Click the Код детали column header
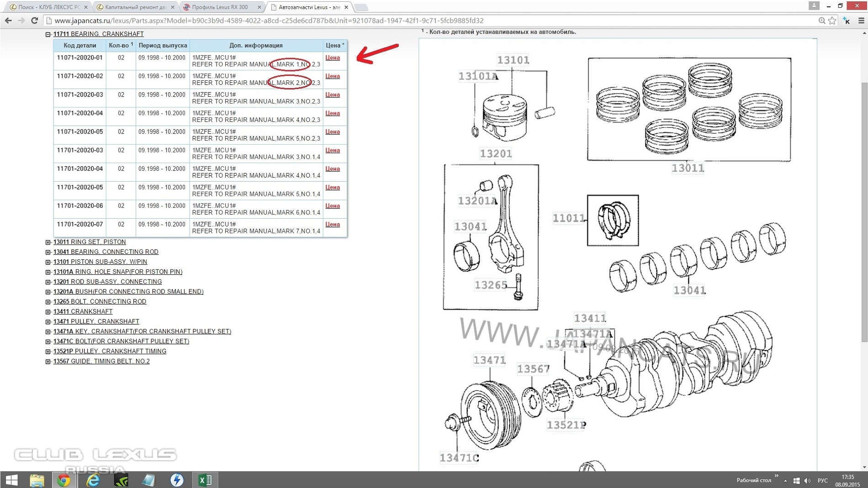 80,46
